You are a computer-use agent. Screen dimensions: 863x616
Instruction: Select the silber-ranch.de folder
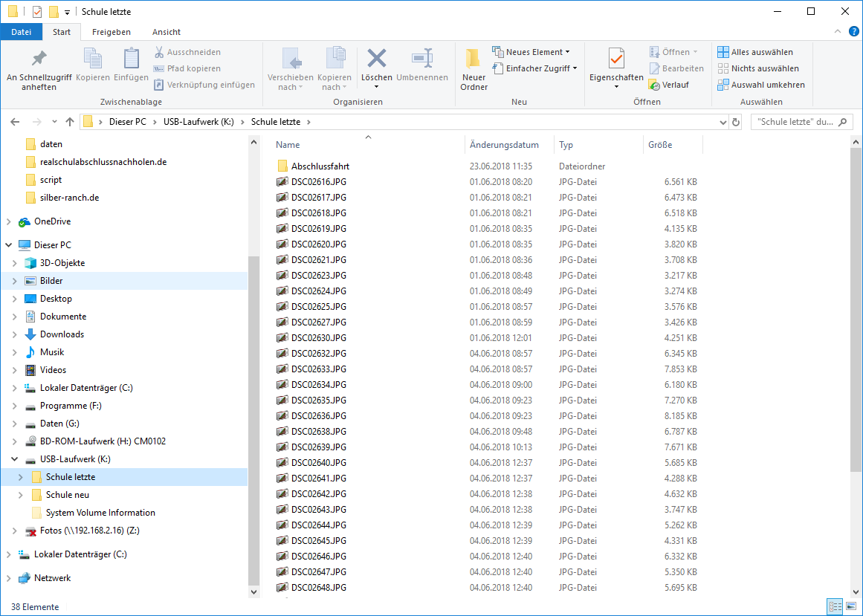[x=69, y=198]
